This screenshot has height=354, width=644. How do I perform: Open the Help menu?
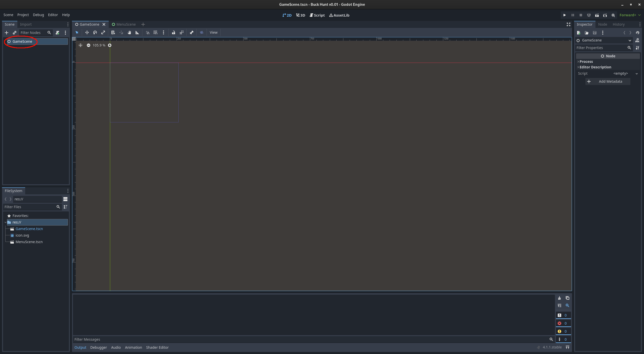pos(66,15)
